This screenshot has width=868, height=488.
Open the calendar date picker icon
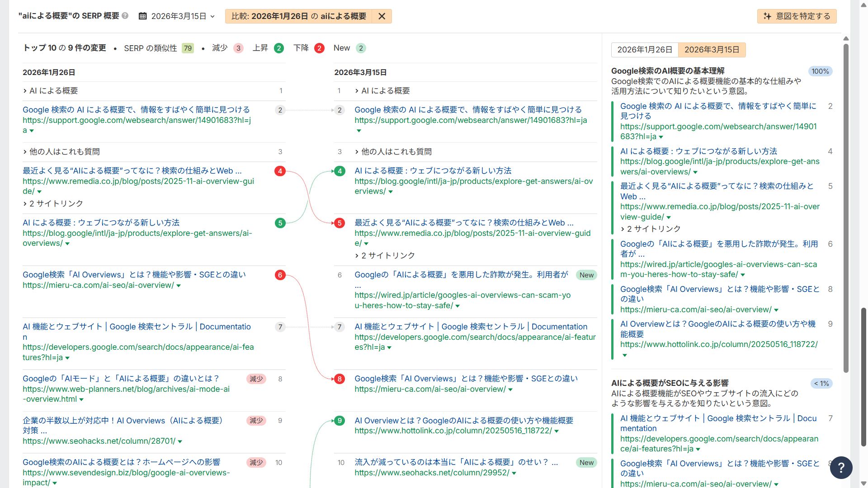coord(143,16)
